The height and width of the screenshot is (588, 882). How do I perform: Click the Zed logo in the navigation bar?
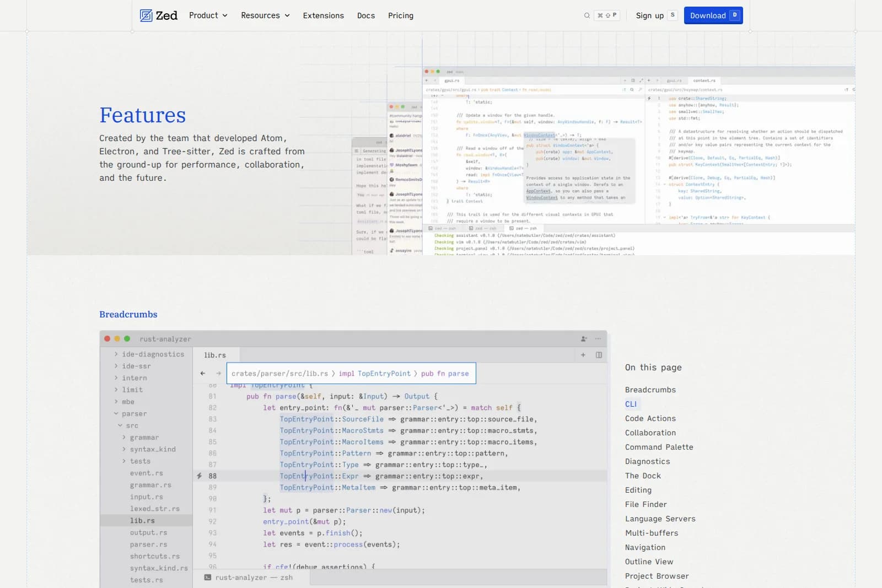coord(158,15)
